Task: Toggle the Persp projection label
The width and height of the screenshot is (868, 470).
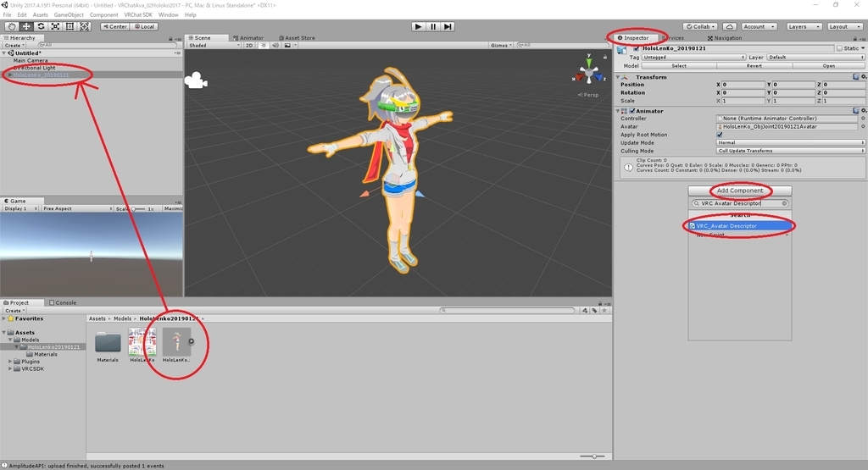Action: [588, 95]
